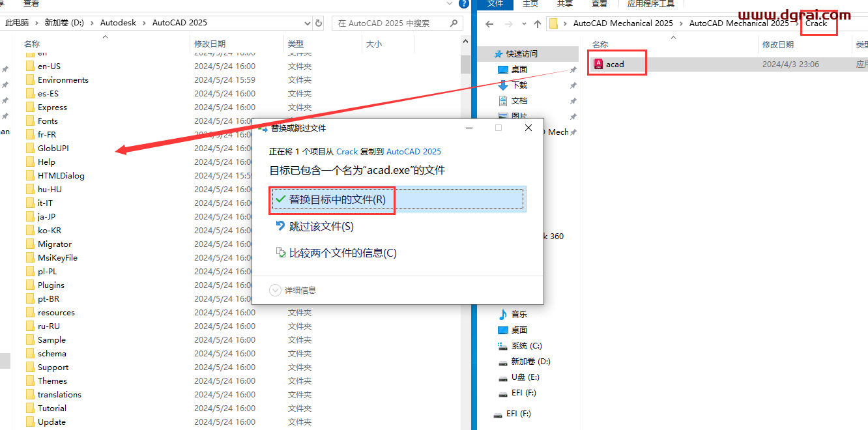
Task: Choose 跳过该文件(S) option
Action: [x=321, y=226]
